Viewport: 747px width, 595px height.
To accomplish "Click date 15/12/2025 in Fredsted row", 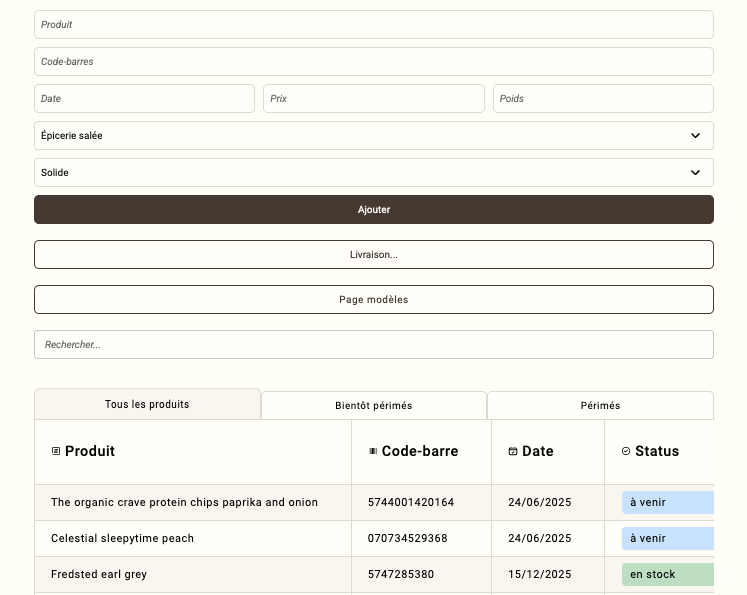I will point(539,574).
